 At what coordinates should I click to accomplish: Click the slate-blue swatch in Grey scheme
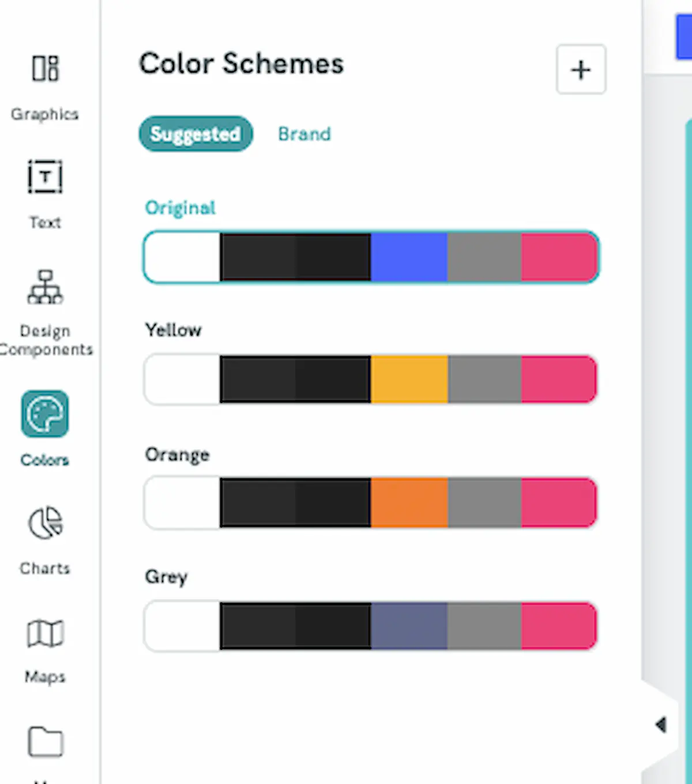pyautogui.click(x=409, y=627)
